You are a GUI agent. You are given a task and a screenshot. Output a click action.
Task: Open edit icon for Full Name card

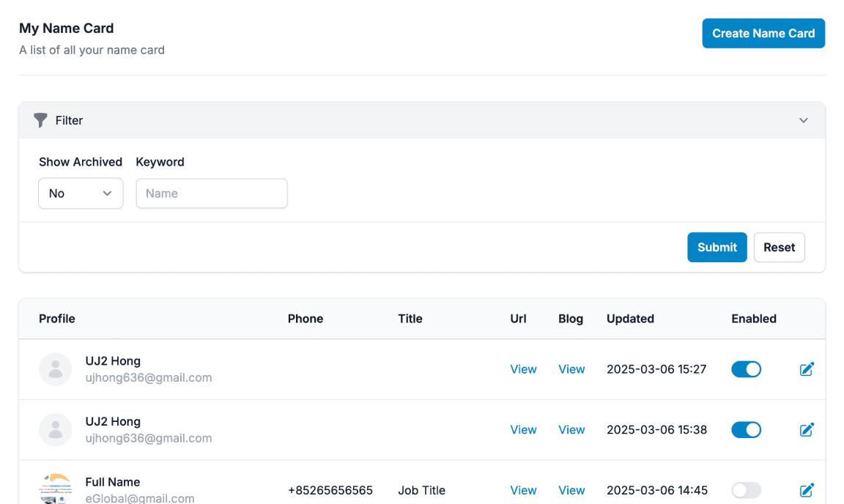(x=807, y=490)
